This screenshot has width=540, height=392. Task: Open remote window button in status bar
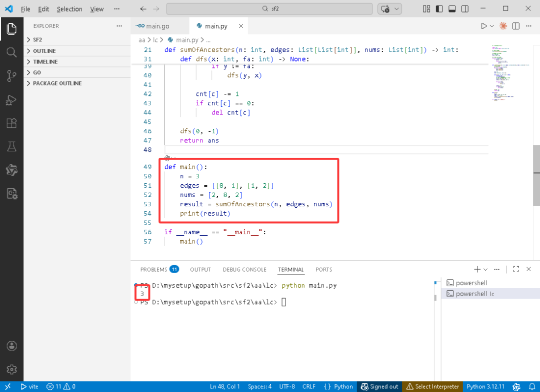8,387
